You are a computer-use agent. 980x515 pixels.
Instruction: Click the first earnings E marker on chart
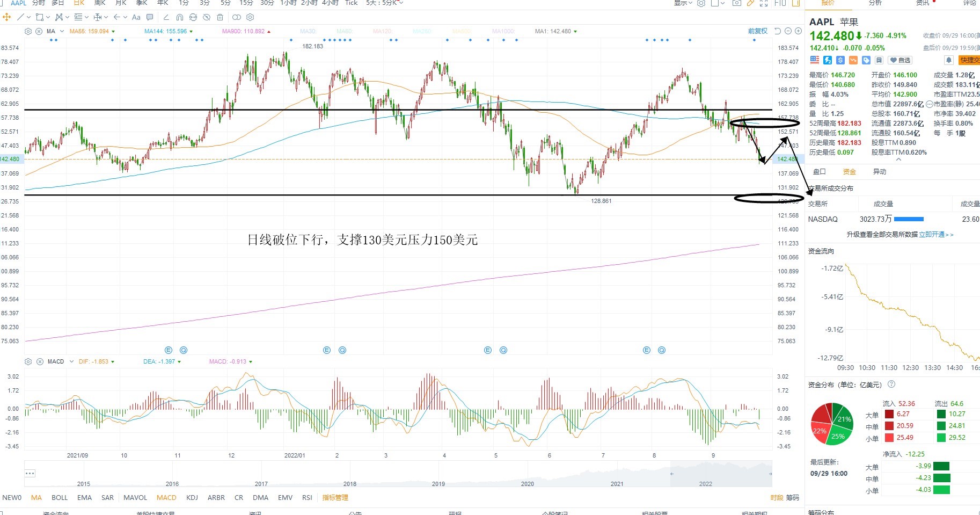coord(169,350)
